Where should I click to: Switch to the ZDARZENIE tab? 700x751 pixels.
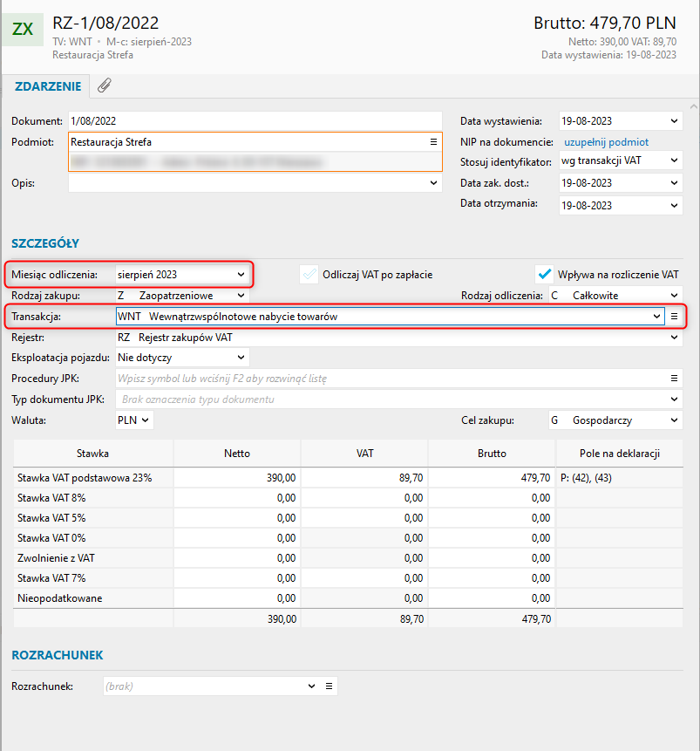[x=48, y=85]
